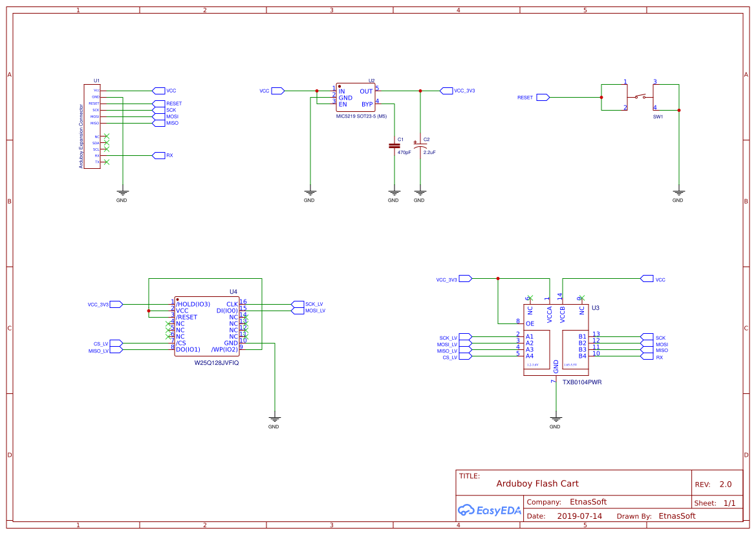The width and height of the screenshot is (756, 535).
Task: Select the MIC5219 regulator U2 symbol
Action: pyautogui.click(x=355, y=98)
